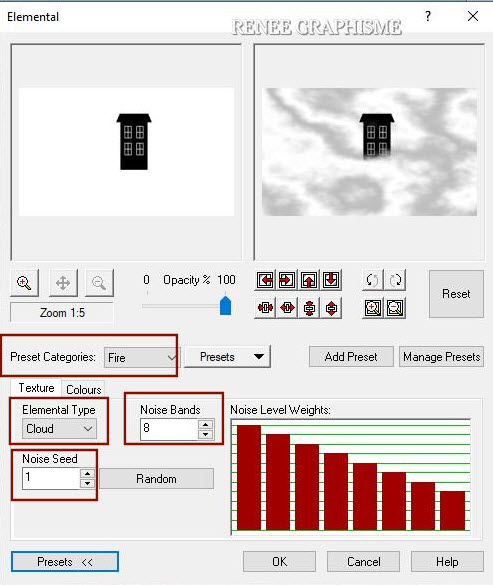The width and height of the screenshot is (493, 585).
Task: Click the blue Opacity slider handle
Action: pos(225,306)
